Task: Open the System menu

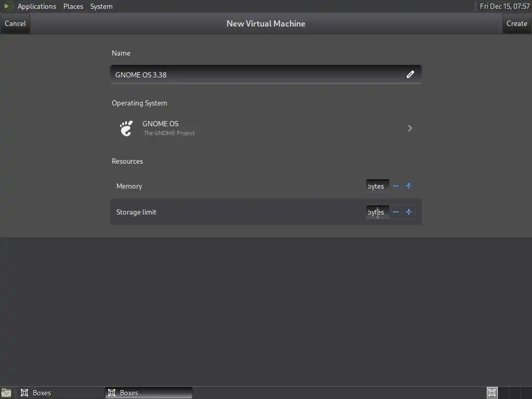Action: coord(101,6)
